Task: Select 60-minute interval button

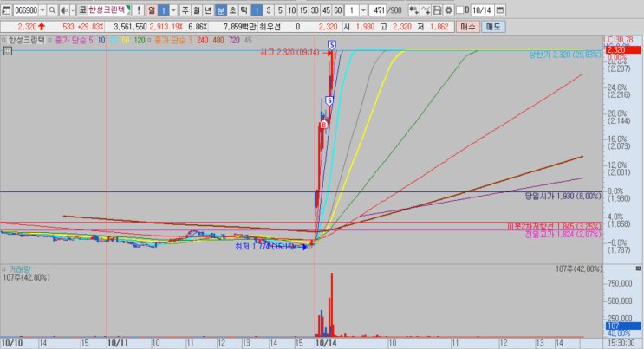Action: click(338, 10)
